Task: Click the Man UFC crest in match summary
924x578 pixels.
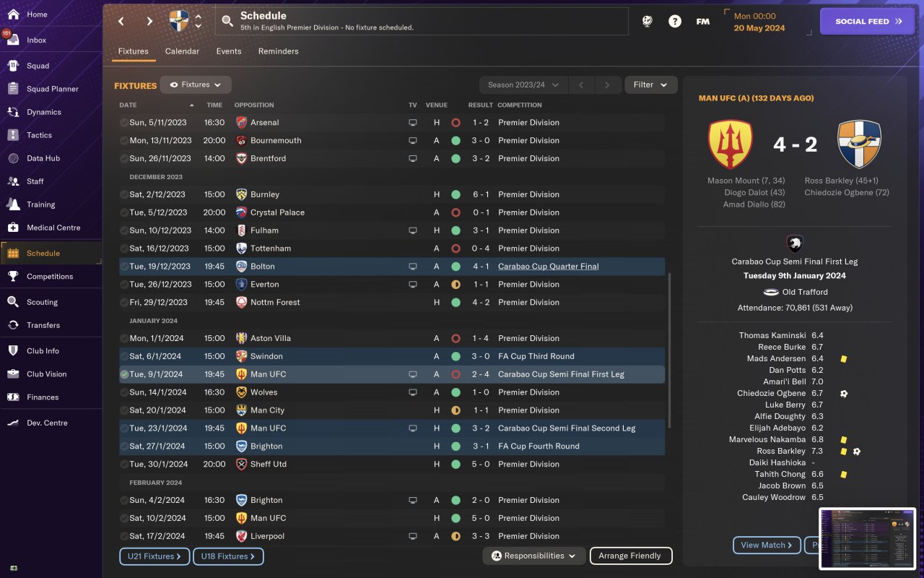Action: click(731, 144)
